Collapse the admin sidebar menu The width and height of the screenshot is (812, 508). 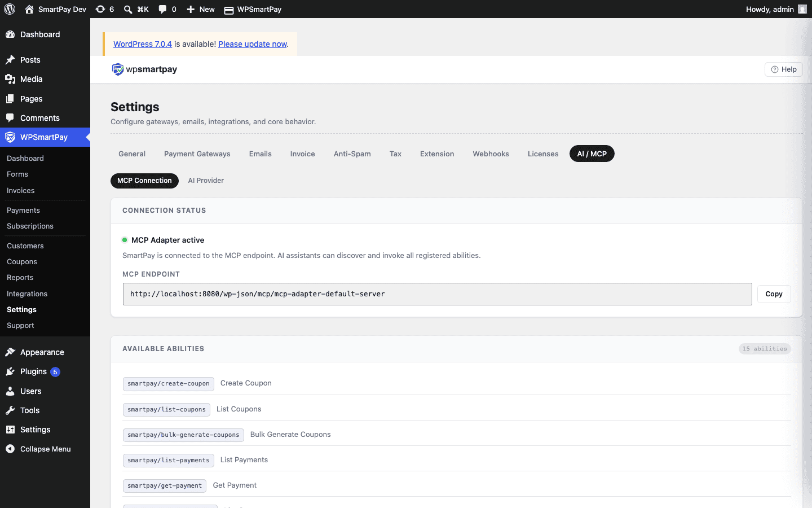(x=45, y=449)
